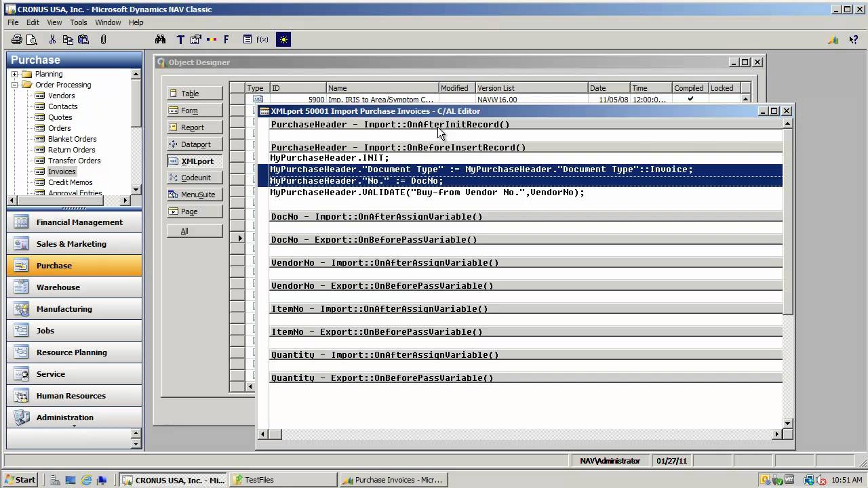Image resolution: width=868 pixels, height=488 pixels.
Task: Switch to Manufacturing menu
Action: pos(75,309)
